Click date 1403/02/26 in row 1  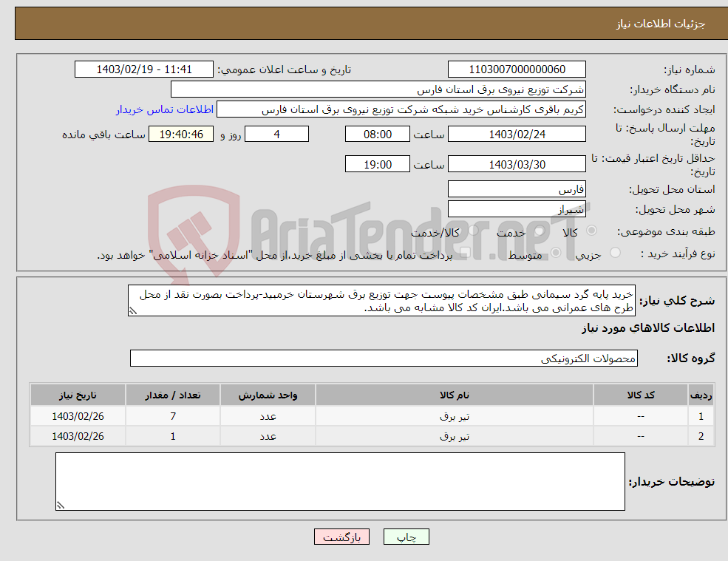tap(78, 416)
